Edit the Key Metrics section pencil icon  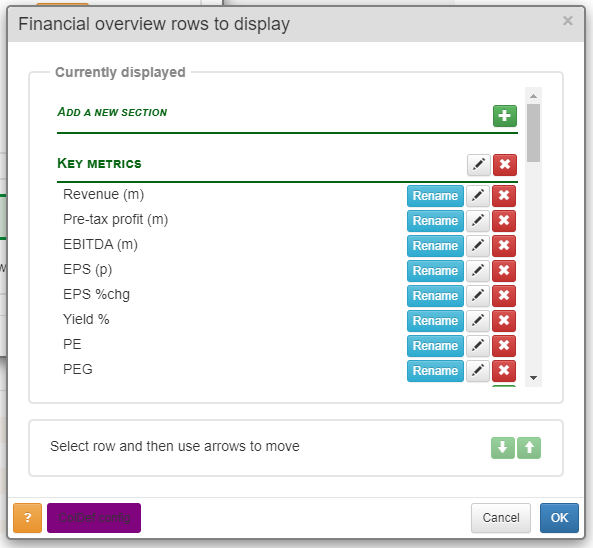click(x=478, y=165)
